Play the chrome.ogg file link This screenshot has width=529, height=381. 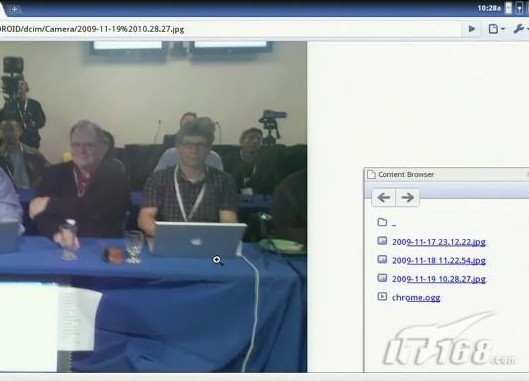tap(416, 298)
